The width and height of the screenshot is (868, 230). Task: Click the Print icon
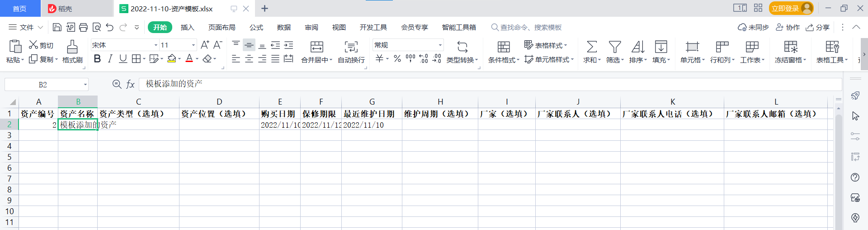pos(83,28)
